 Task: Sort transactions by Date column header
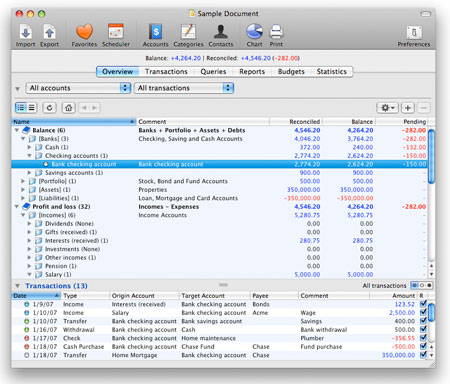36,296
